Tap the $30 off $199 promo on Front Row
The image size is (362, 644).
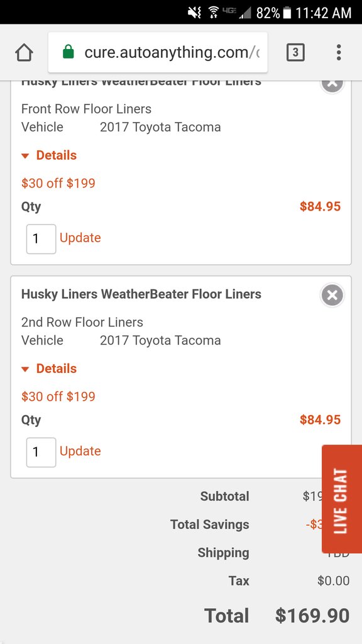click(x=58, y=183)
